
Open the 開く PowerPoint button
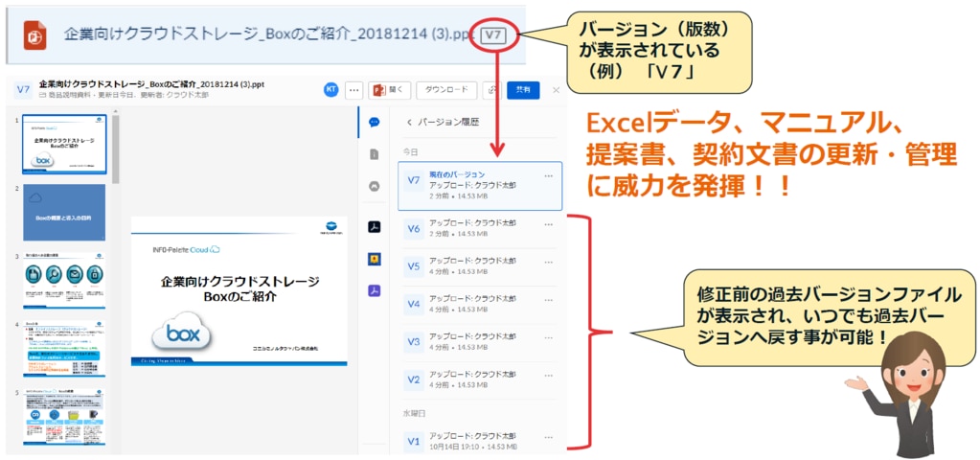point(389,90)
